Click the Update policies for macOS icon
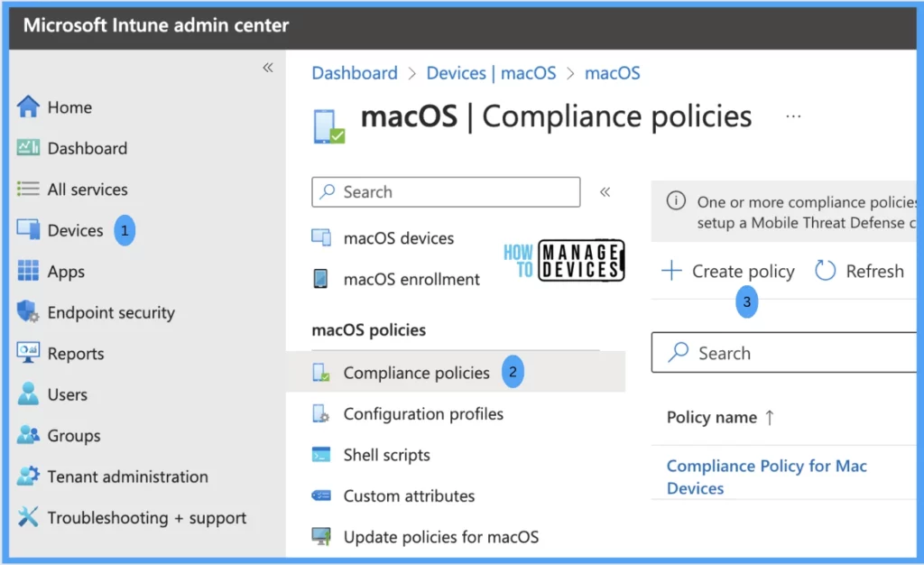The width and height of the screenshot is (924, 565). [321, 536]
